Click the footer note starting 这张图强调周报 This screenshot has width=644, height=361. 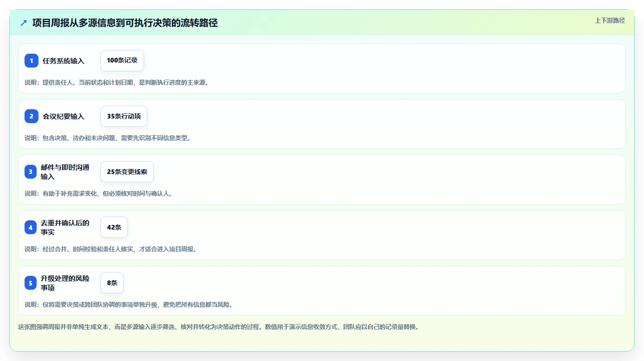pos(219,327)
